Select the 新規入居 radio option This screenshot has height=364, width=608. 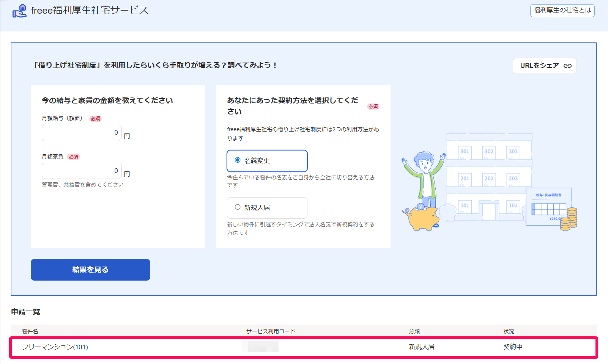click(x=267, y=208)
